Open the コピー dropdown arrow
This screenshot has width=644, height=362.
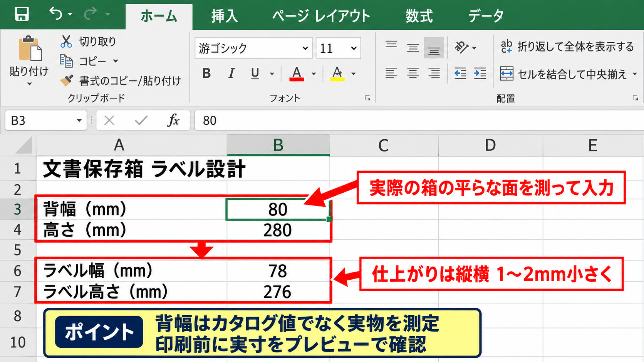116,61
